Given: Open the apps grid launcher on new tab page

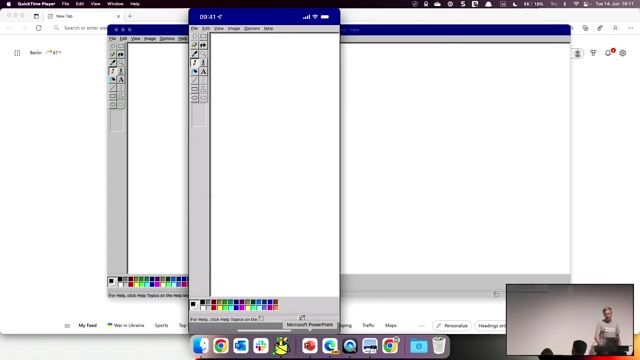Looking at the screenshot, I should pos(17,53).
